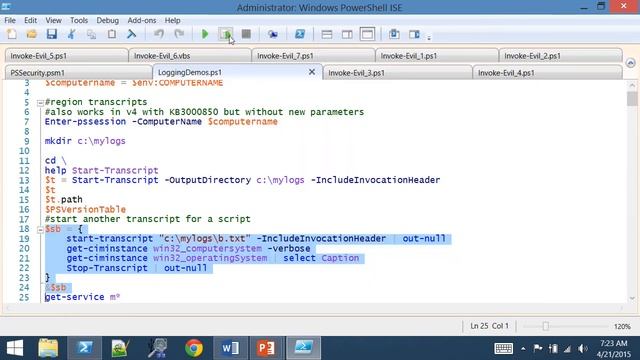Cut selection using scissors icon
640x360 pixels.
click(x=71, y=34)
